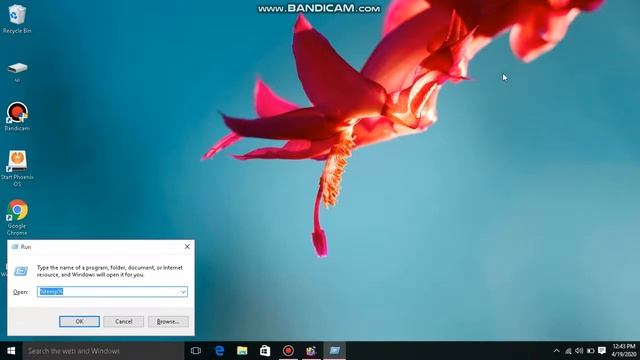Image resolution: width=640 pixels, height=360 pixels.
Task: Select the Bandicam desktop shortcut
Action: 17,116
